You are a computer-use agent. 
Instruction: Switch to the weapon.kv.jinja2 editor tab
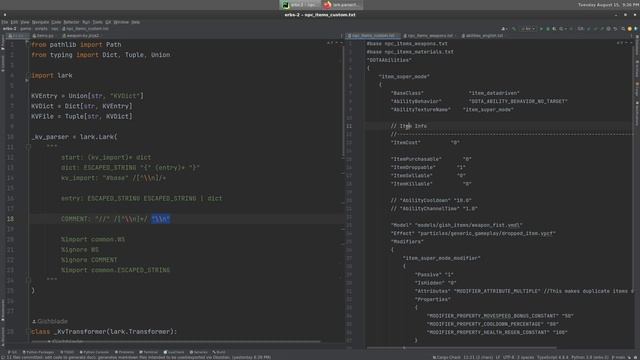point(81,36)
